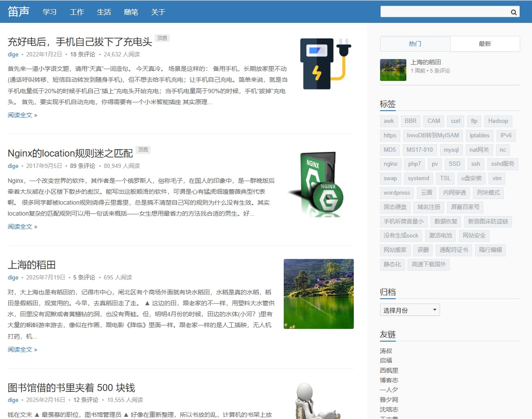Click the search magnifier icon
532x419 pixels.
(514, 12)
